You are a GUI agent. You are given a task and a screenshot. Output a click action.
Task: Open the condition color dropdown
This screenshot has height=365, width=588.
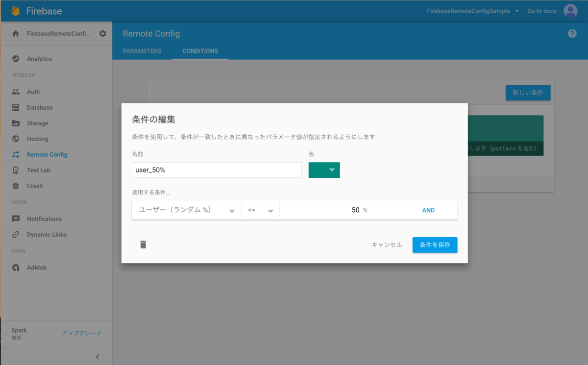point(324,170)
